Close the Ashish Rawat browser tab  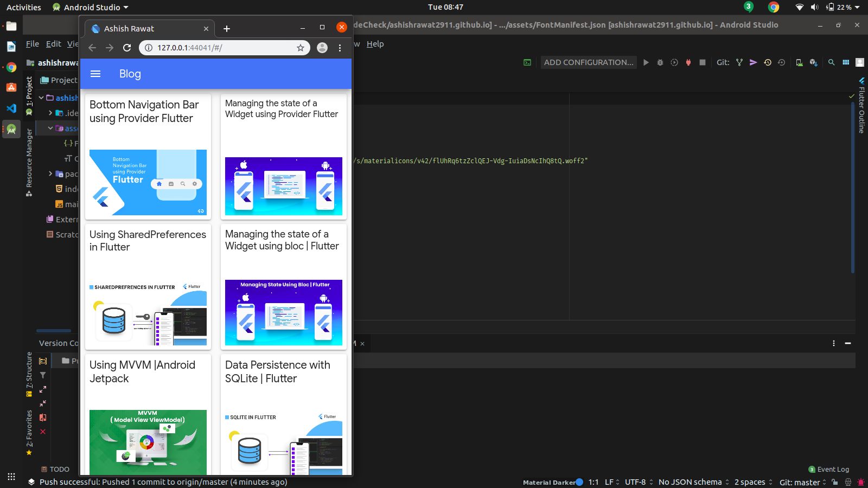pos(206,29)
